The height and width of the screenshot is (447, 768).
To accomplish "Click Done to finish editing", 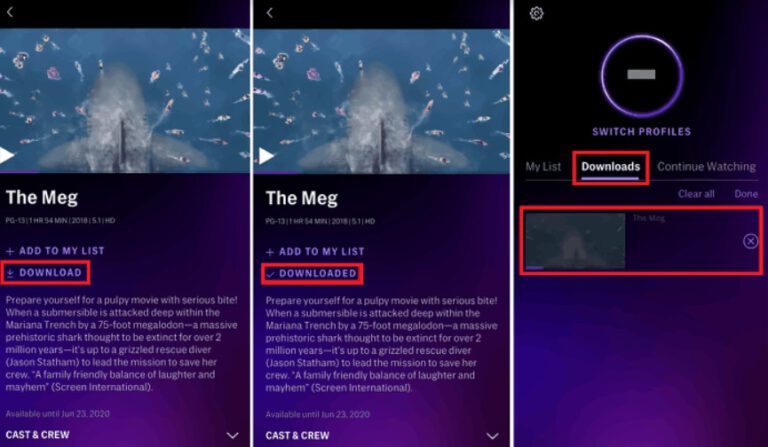I will click(x=746, y=194).
